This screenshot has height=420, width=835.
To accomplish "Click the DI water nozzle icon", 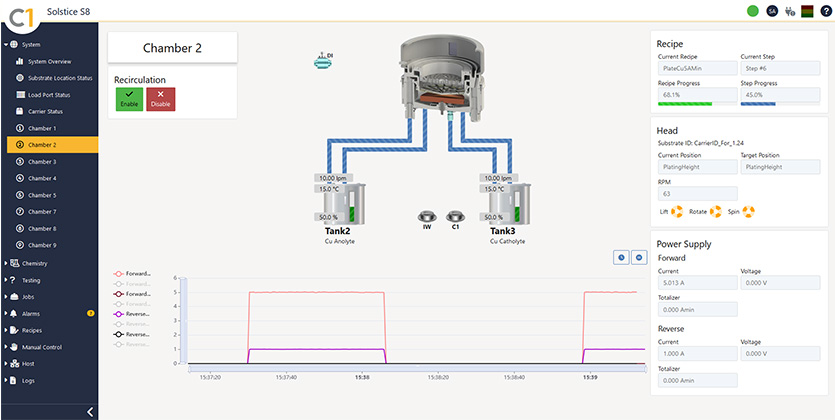I will click(323, 61).
